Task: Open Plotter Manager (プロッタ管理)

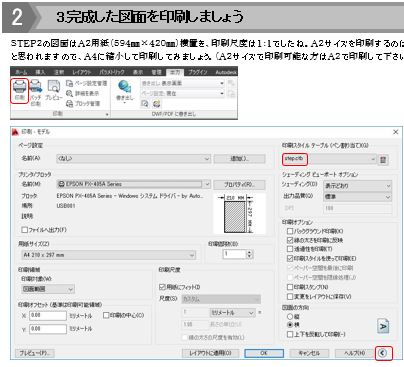Action: tap(83, 103)
